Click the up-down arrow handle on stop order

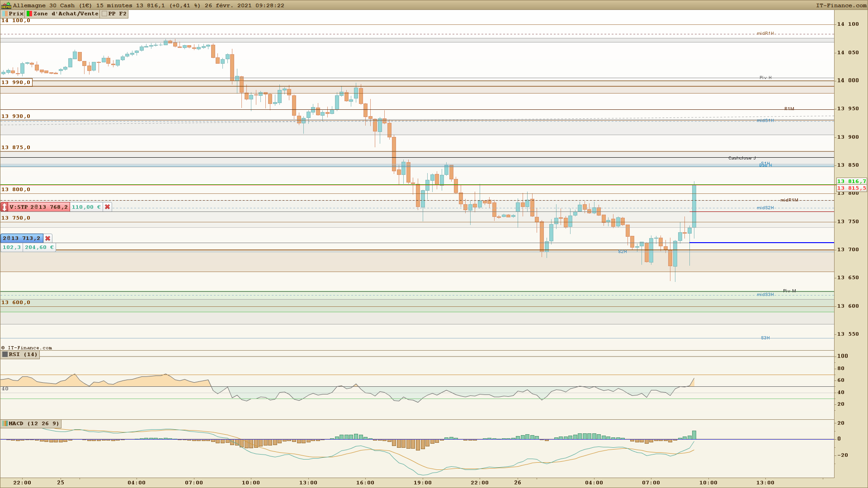[5, 207]
